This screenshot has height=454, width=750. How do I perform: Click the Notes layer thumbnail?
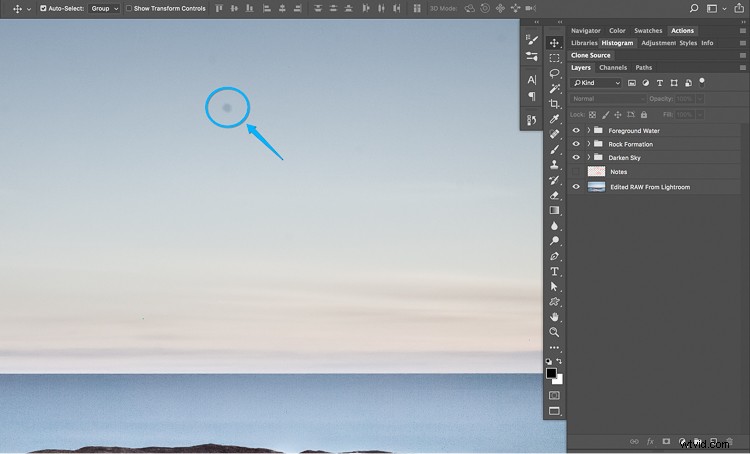[596, 171]
